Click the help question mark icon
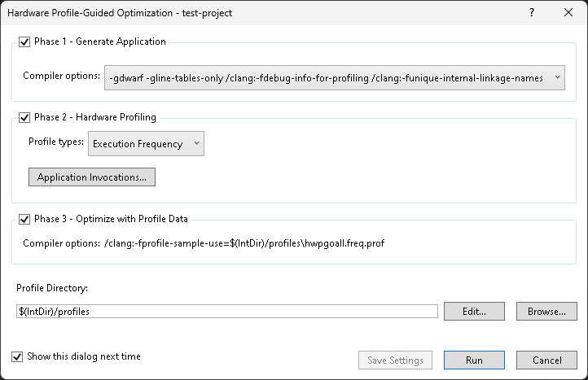 (x=532, y=13)
